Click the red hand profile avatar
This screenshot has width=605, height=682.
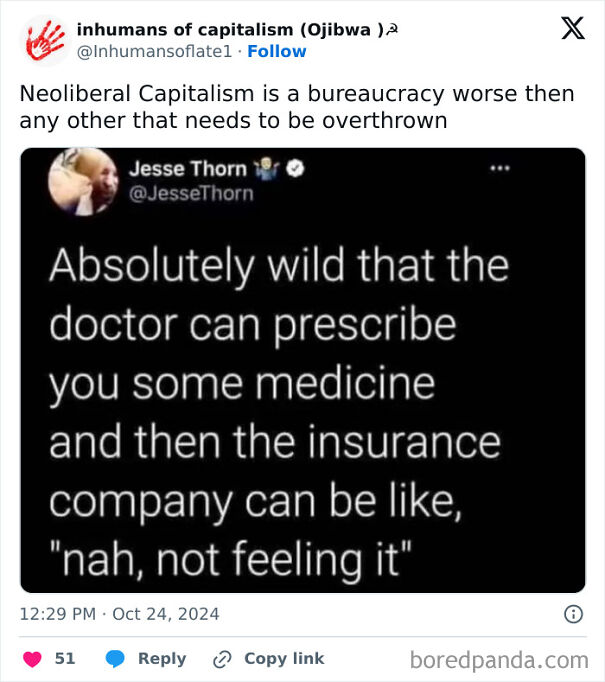[45, 40]
